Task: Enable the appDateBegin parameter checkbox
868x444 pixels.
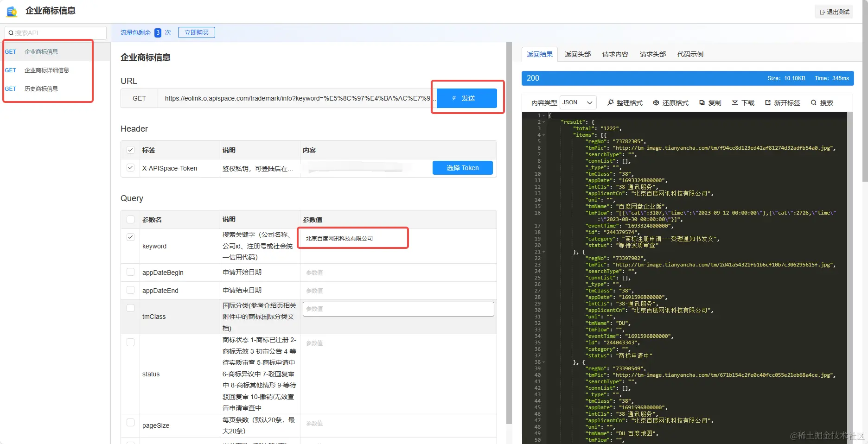Action: tap(130, 272)
